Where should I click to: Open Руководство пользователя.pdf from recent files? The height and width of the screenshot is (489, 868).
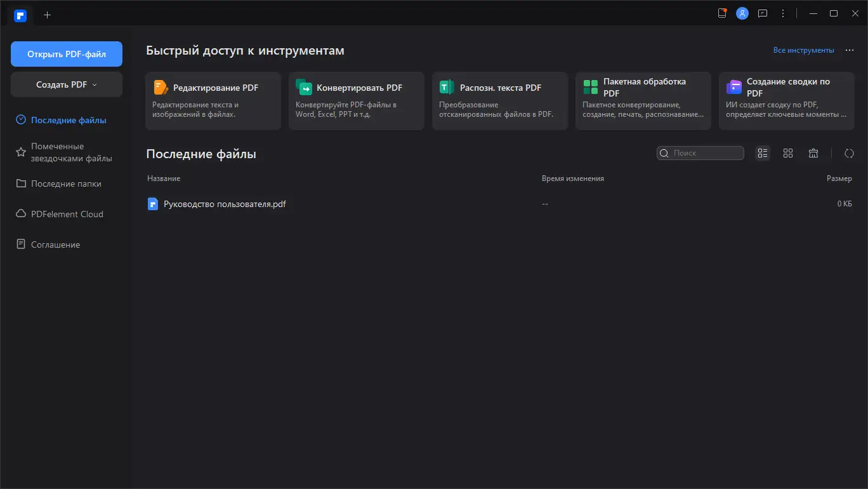pyautogui.click(x=225, y=204)
